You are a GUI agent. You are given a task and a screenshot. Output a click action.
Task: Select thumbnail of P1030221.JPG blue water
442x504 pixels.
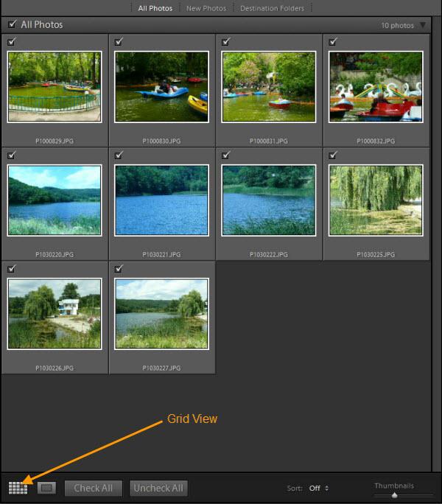pyautogui.click(x=161, y=200)
